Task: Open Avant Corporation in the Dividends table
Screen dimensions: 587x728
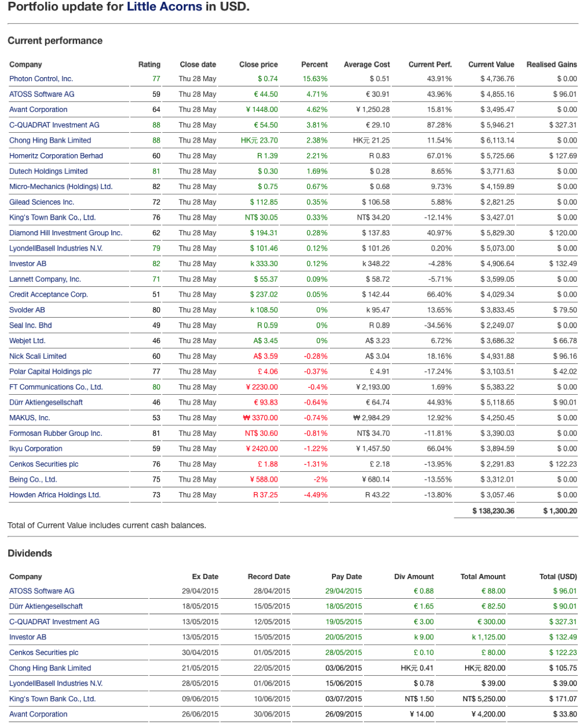Action: (x=38, y=714)
